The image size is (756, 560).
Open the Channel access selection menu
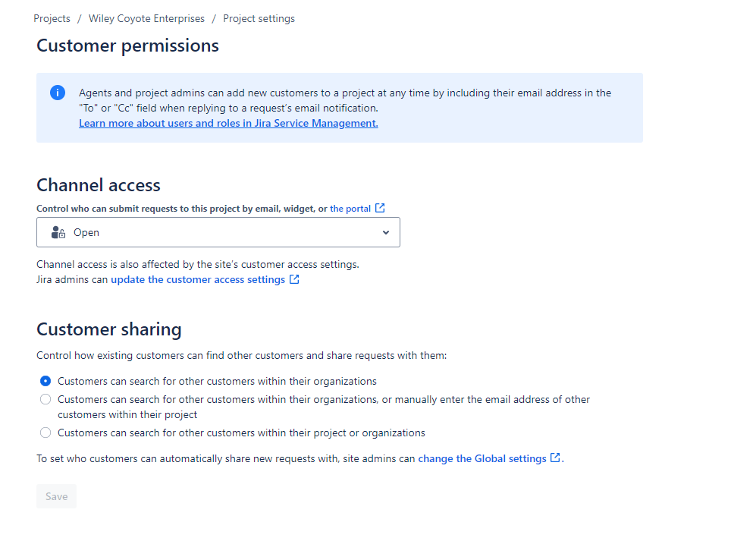click(218, 231)
